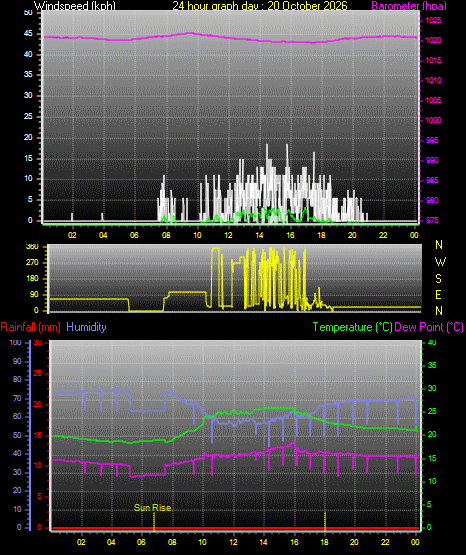Click the sunrise marker line near 07 hours

coord(154,522)
